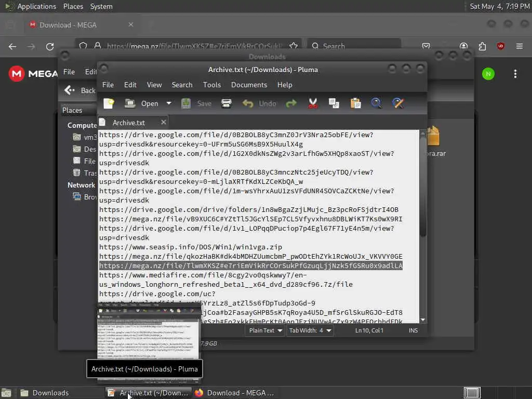This screenshot has width=532, height=399.
Task: Open the Pluma Documents menu
Action: pos(249,85)
